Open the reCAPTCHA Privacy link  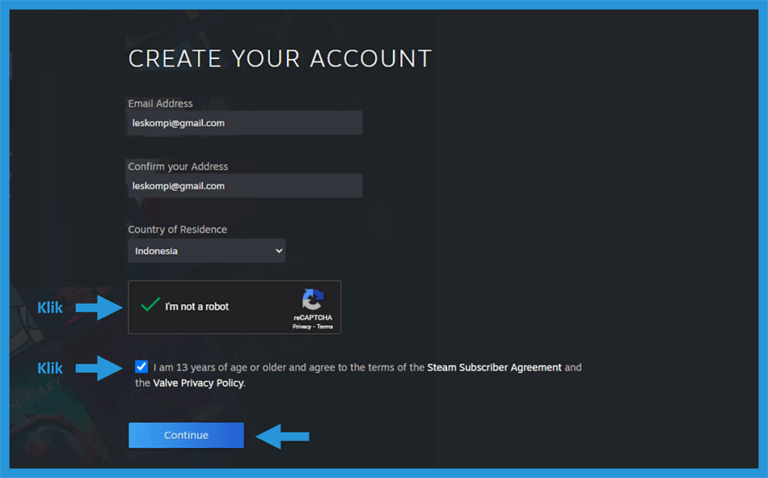302,327
